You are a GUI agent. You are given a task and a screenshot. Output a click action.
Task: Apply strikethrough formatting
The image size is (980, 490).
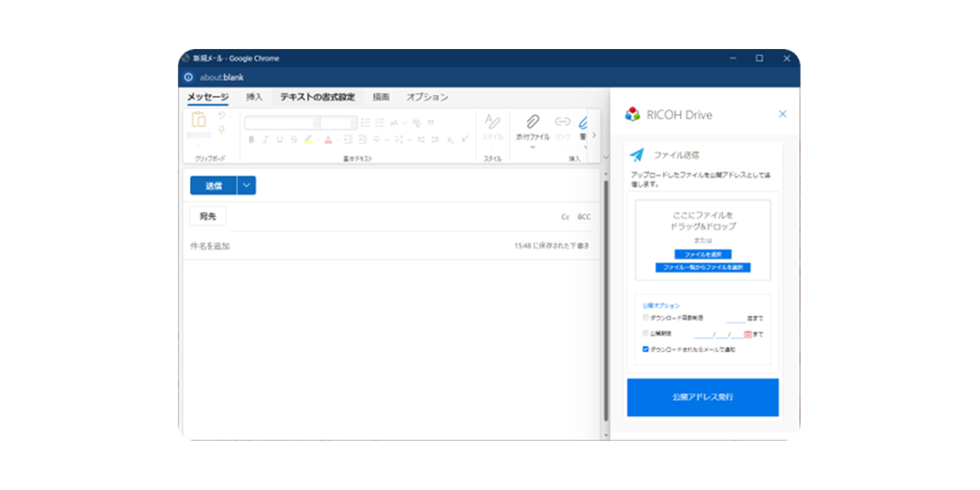293,139
